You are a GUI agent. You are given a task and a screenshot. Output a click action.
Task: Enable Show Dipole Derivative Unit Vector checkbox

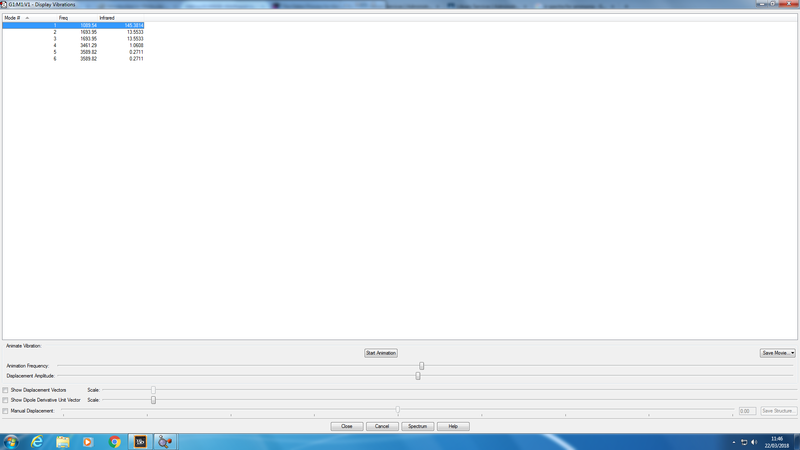5,400
